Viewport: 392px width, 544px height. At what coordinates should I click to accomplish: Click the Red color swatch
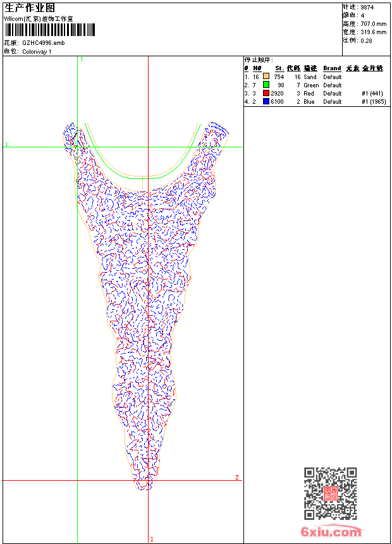pyautogui.click(x=266, y=93)
